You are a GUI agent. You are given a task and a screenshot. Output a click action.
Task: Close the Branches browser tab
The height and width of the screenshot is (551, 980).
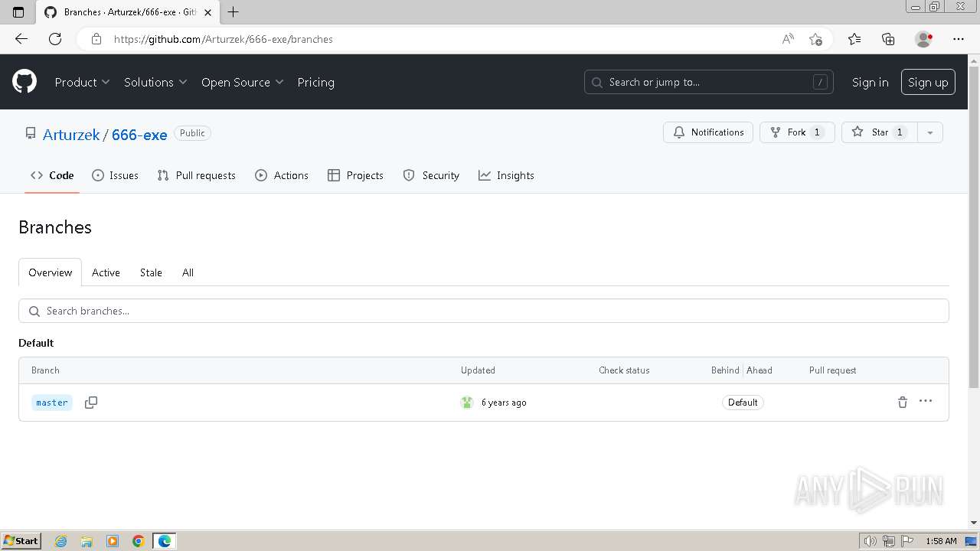[x=207, y=12]
